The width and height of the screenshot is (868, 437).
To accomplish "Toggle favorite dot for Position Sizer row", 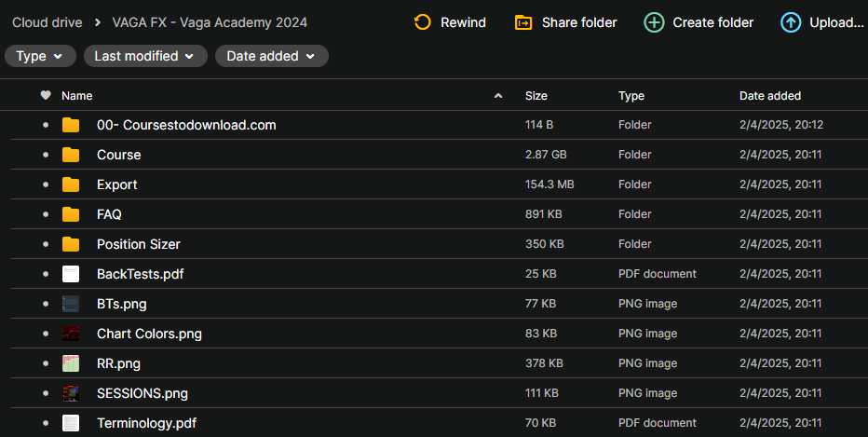I will [46, 244].
